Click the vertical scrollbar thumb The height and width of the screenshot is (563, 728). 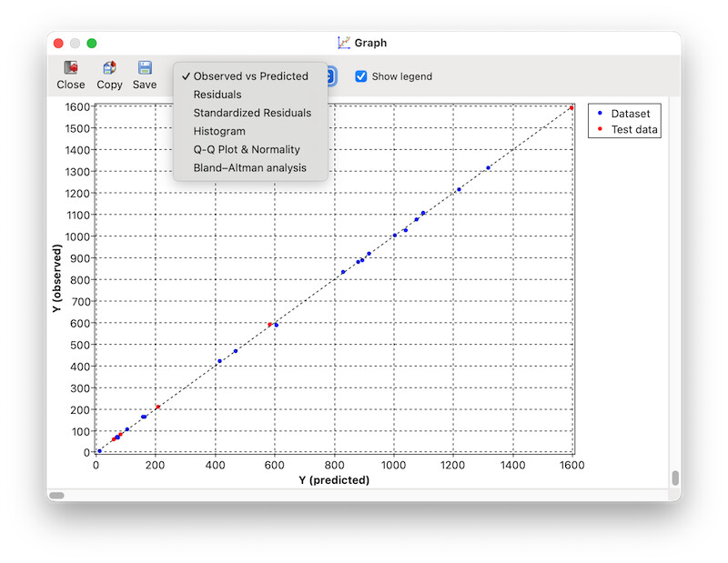[675, 478]
